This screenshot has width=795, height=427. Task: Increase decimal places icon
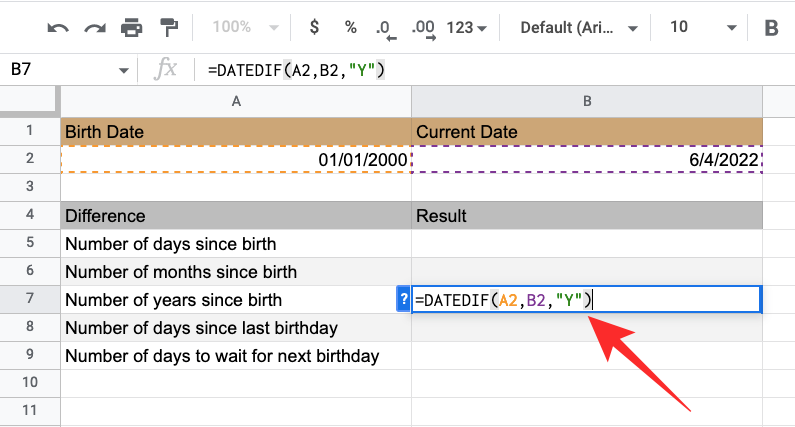[422, 27]
